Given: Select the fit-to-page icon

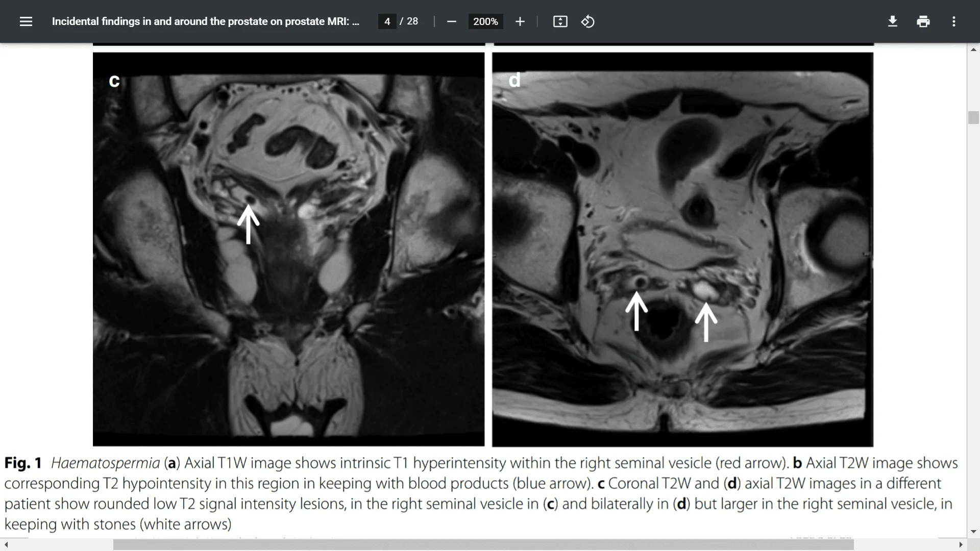Looking at the screenshot, I should [560, 21].
